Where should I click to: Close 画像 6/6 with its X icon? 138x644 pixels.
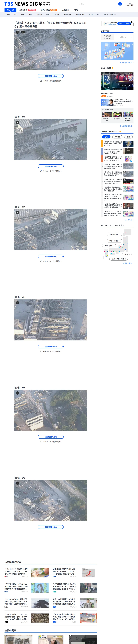pos(18,483)
